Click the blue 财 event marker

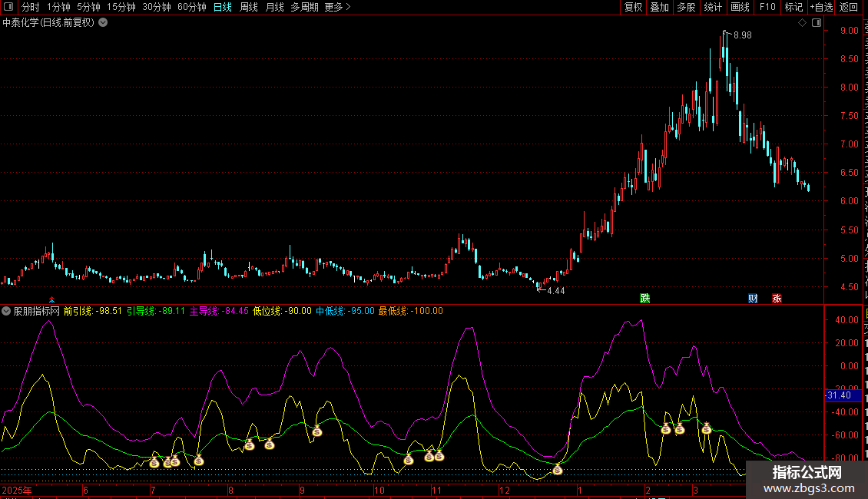[754, 298]
